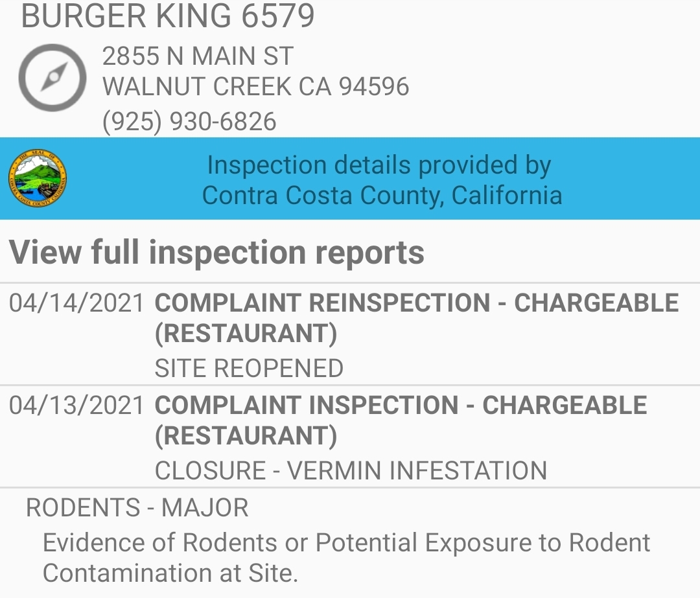Open the 04/13/2021 complaint inspection entry
The width and height of the screenshot is (700, 598).
click(350, 437)
